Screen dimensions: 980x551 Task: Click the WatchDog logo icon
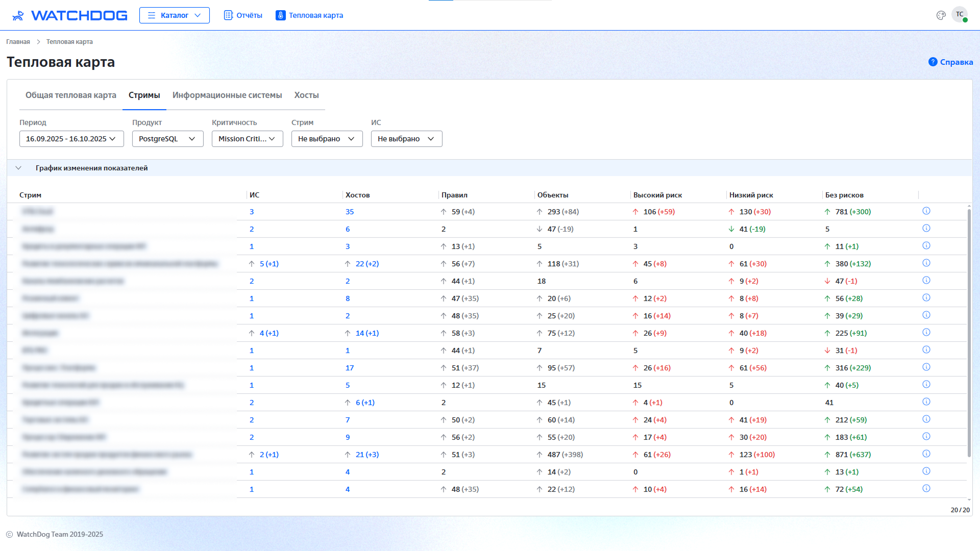18,15
